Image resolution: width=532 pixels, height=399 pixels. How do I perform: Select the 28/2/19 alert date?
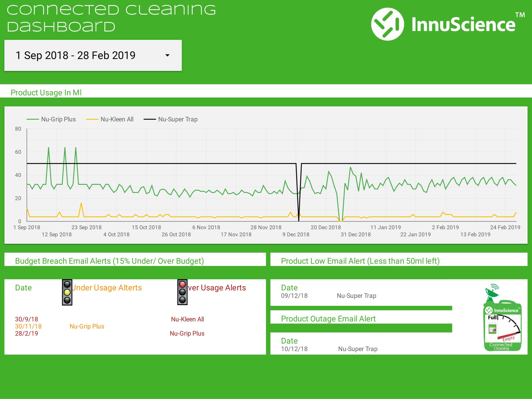(x=27, y=334)
